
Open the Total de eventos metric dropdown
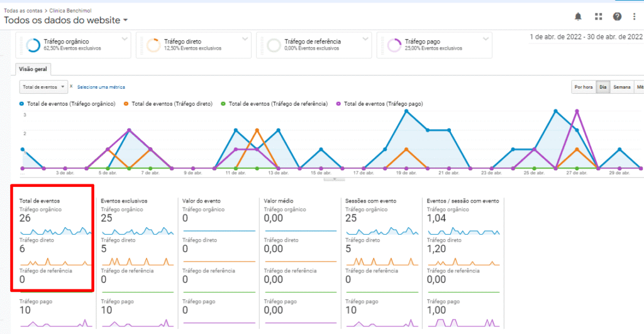point(43,87)
